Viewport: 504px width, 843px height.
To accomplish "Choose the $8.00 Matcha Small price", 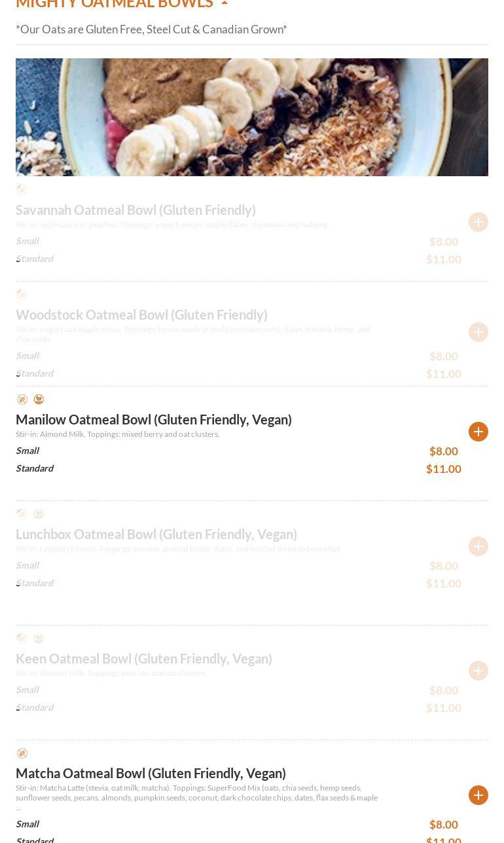I will tap(444, 825).
